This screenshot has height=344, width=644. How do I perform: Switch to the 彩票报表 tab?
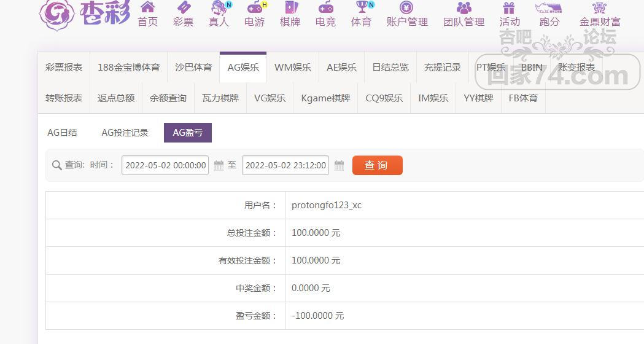(64, 68)
